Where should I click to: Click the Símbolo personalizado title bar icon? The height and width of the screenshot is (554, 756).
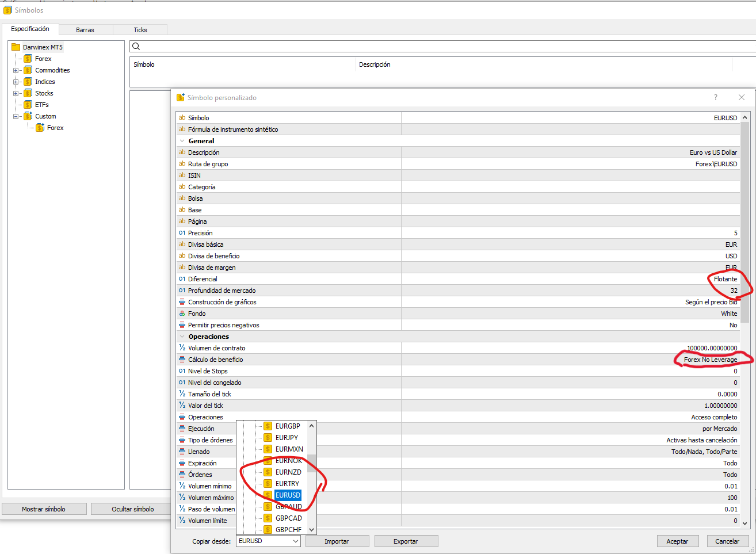(181, 98)
